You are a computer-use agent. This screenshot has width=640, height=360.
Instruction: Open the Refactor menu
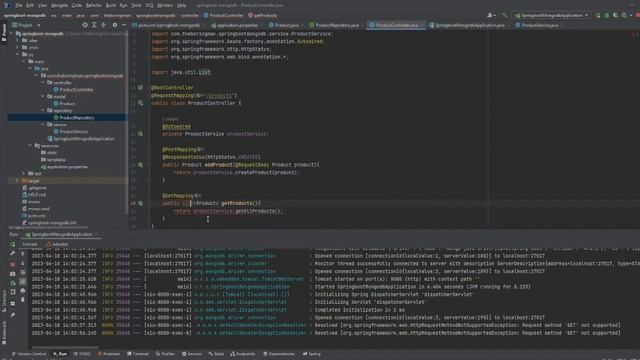(x=93, y=6)
